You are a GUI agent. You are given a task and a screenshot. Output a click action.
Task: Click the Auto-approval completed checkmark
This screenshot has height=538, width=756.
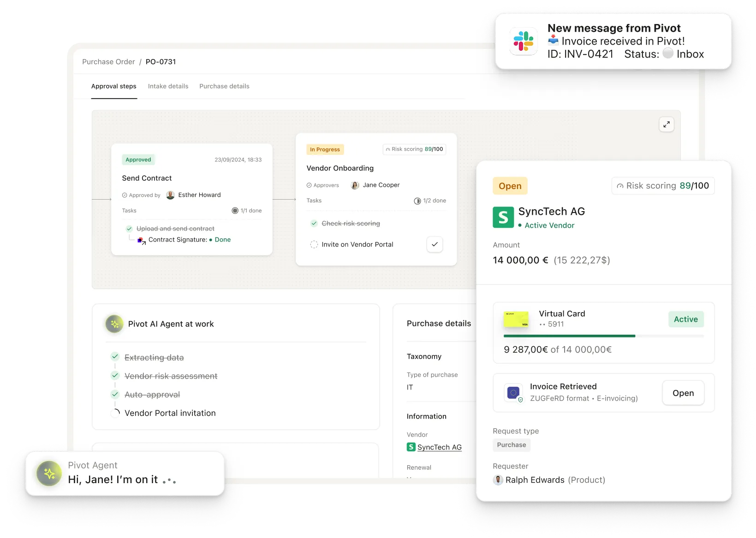115,394
